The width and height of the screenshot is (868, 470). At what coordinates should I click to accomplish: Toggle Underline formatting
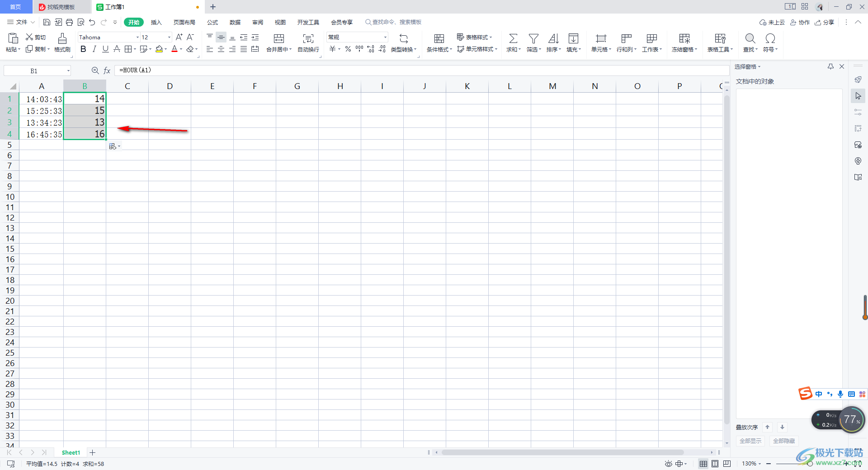coord(105,49)
